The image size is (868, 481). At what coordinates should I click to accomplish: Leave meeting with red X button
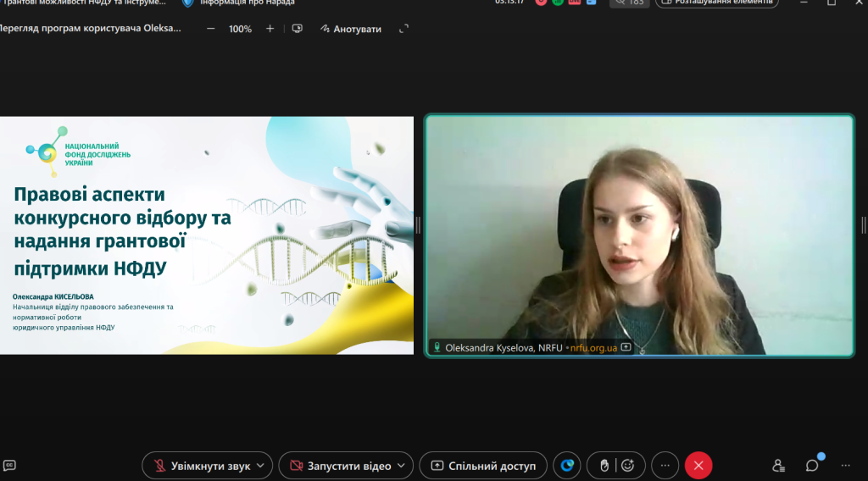point(698,466)
